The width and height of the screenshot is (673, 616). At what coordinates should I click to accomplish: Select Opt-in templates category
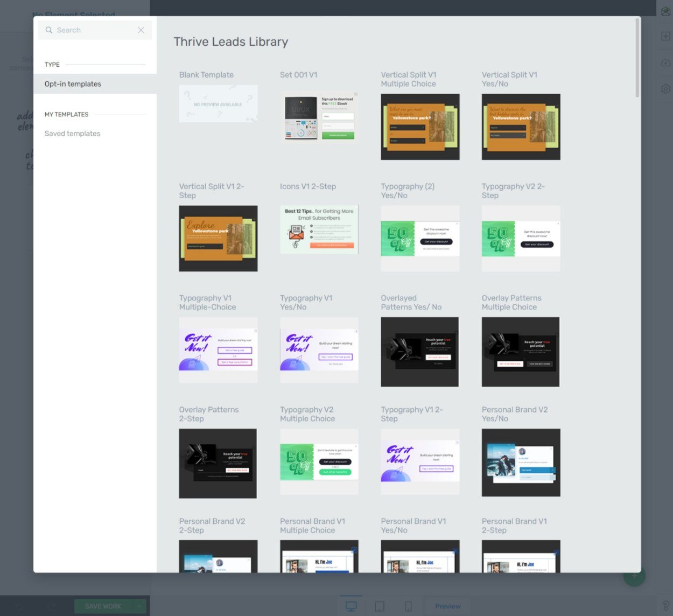[x=95, y=84]
